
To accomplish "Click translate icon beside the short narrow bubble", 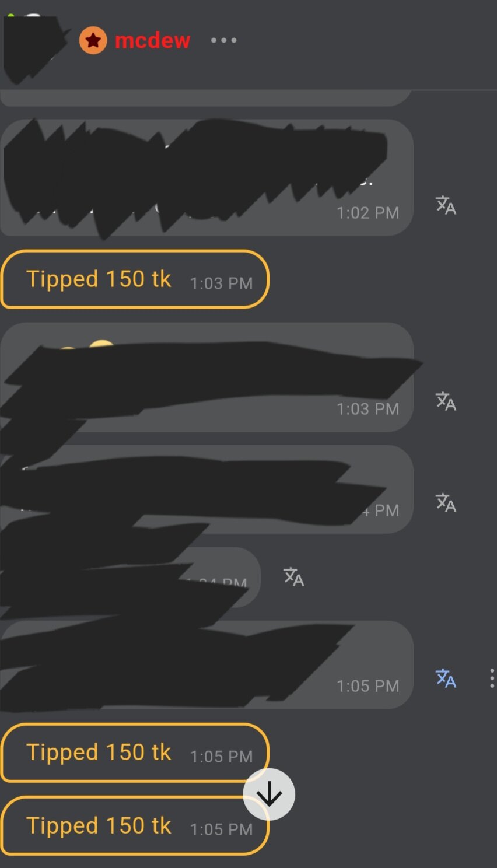I will (x=293, y=577).
